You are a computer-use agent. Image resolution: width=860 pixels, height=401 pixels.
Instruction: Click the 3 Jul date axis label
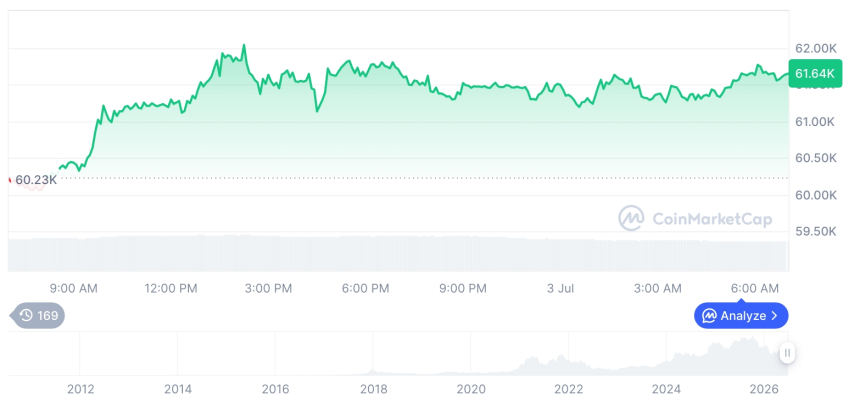(560, 289)
